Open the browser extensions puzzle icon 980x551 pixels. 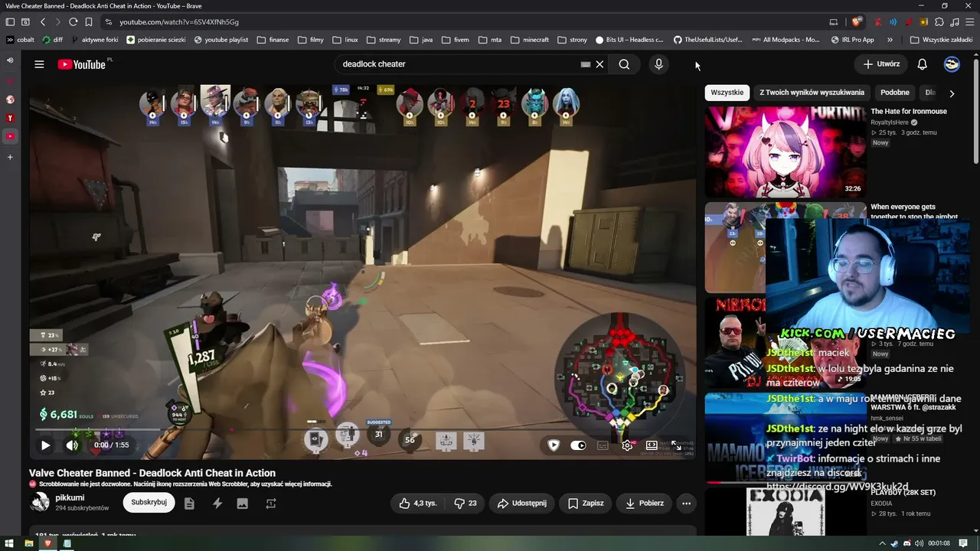point(939,21)
